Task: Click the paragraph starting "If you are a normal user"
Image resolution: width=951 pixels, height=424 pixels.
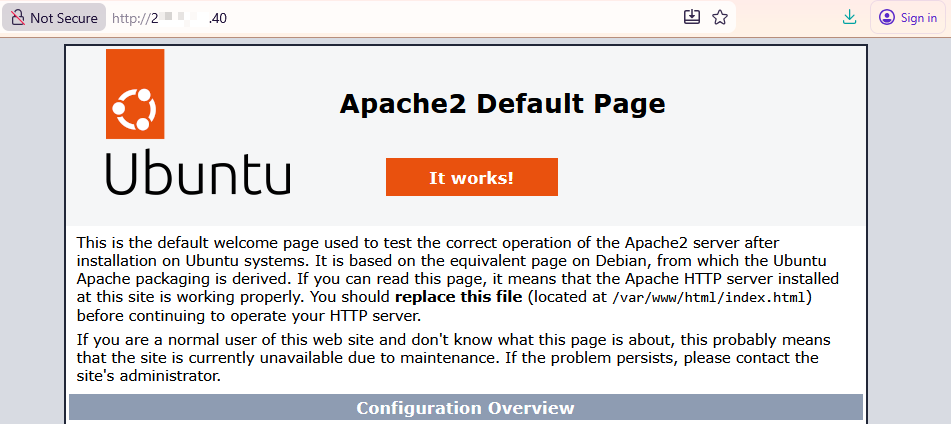Action: (453, 358)
